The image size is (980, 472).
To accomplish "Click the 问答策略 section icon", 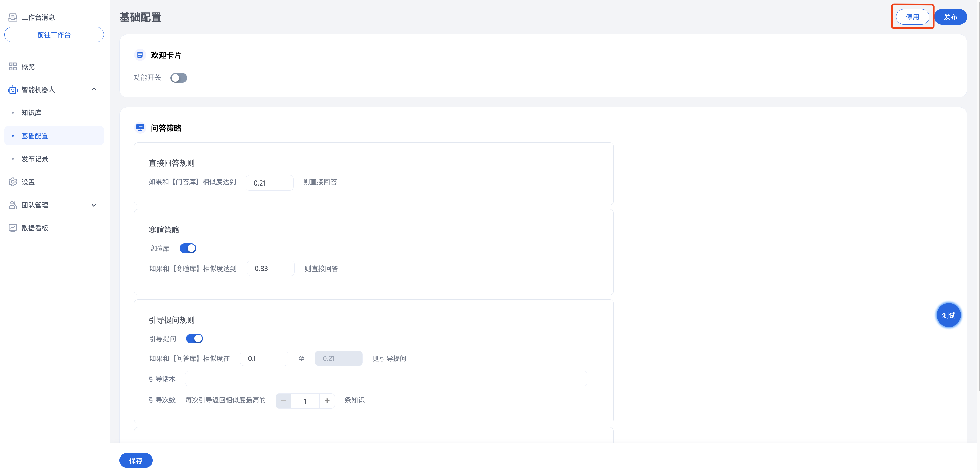I will click(140, 128).
